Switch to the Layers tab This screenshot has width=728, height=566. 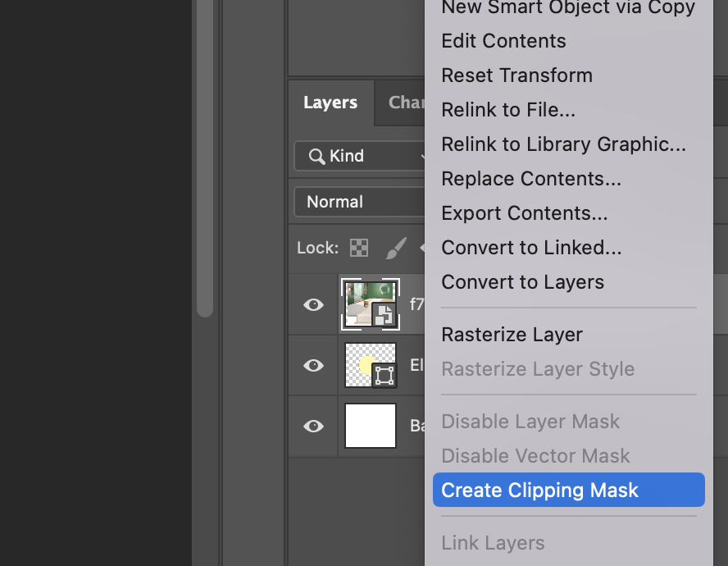click(x=330, y=103)
